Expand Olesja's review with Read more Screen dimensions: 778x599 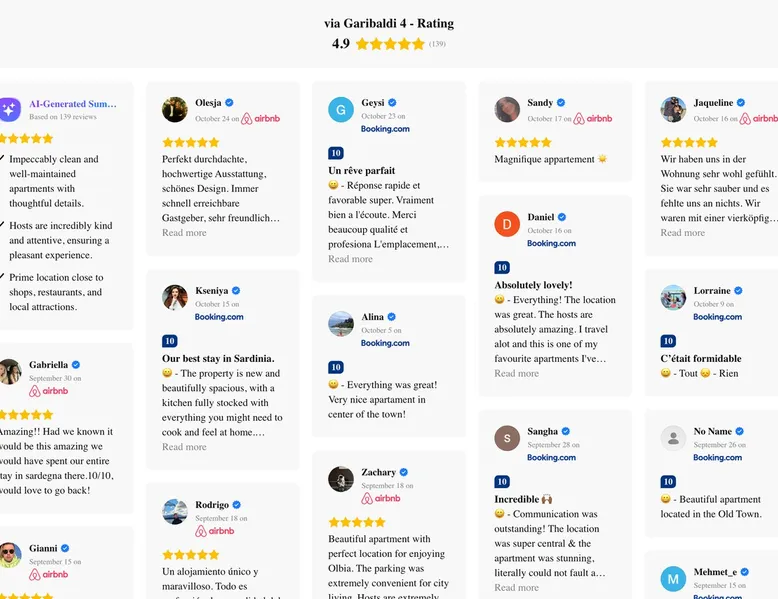pyautogui.click(x=184, y=233)
